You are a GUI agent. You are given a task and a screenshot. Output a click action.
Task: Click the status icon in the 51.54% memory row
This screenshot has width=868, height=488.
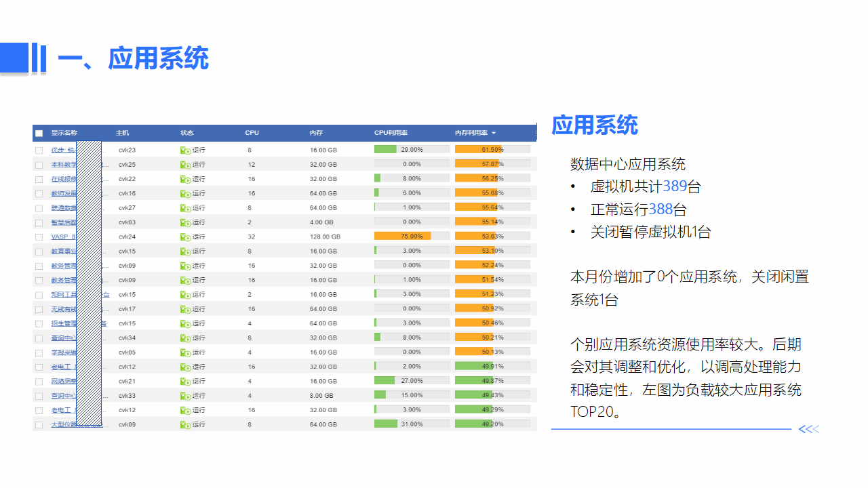pos(185,280)
